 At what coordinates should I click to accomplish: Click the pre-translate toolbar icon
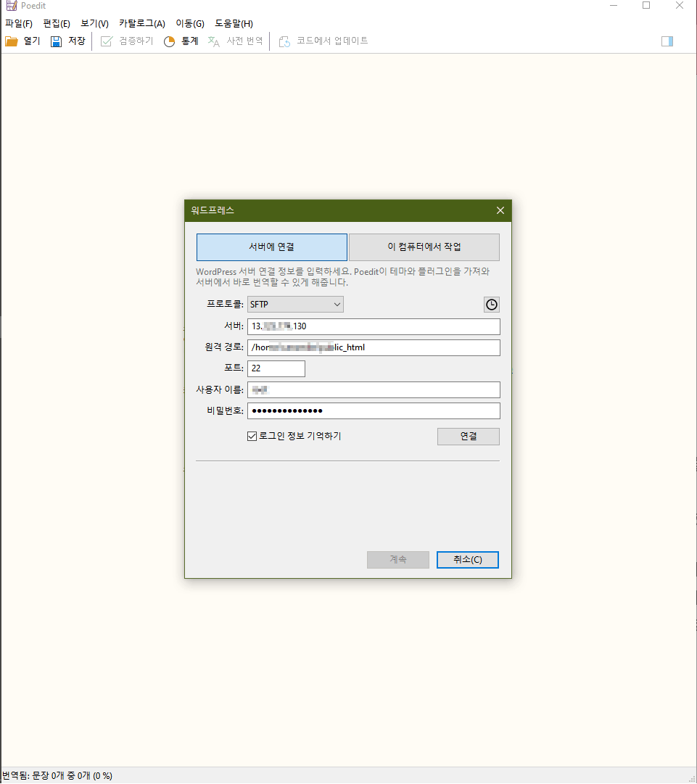(x=214, y=41)
